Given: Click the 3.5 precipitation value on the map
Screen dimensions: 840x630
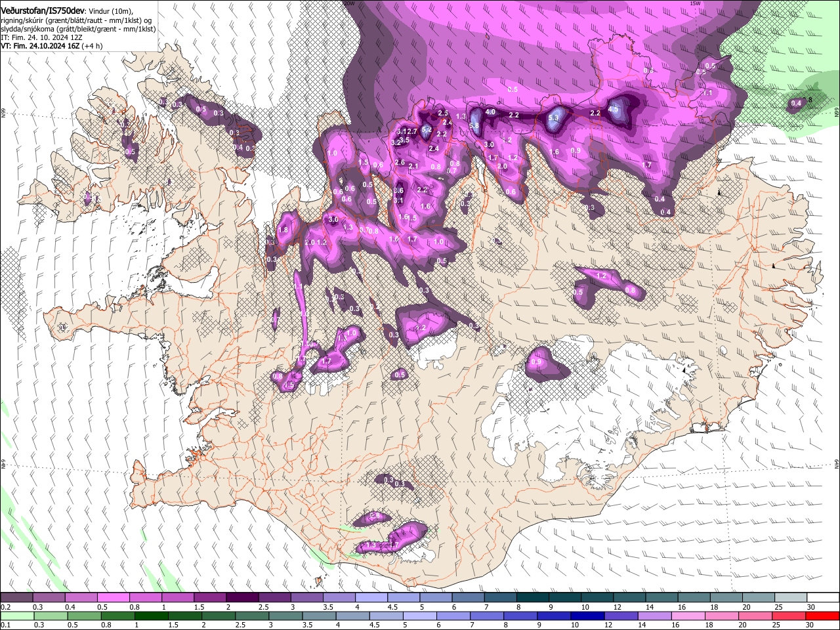Looking at the screenshot, I should [404, 140].
